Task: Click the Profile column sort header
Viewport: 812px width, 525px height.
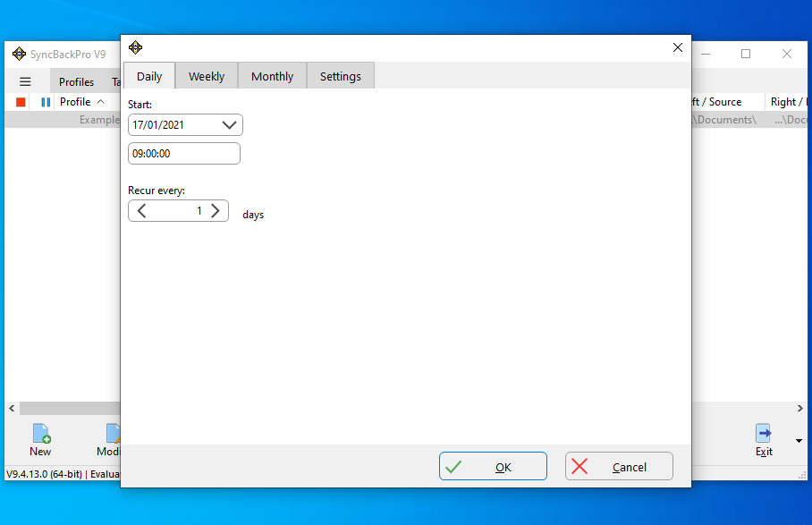Action: tap(81, 102)
